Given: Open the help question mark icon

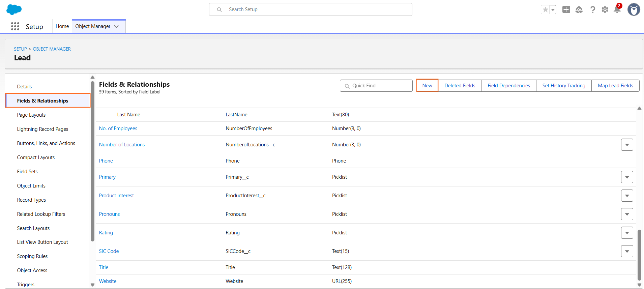Looking at the screenshot, I should coord(592,9).
